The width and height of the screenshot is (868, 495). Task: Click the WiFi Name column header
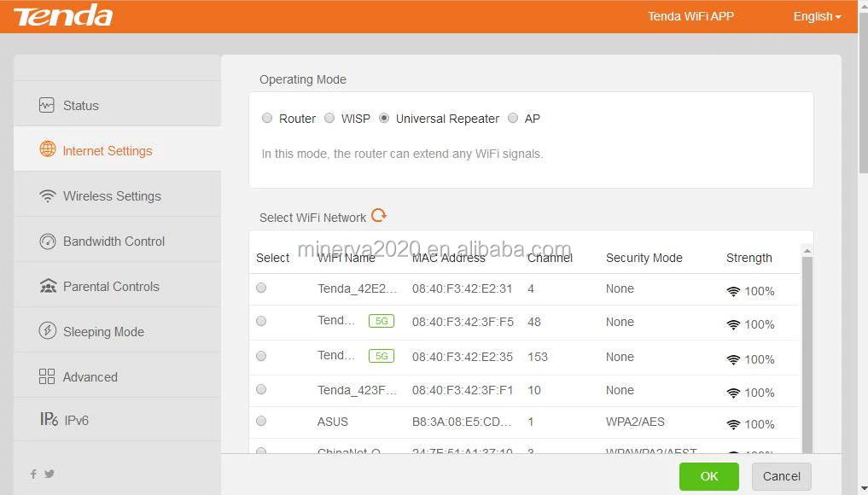tap(346, 258)
